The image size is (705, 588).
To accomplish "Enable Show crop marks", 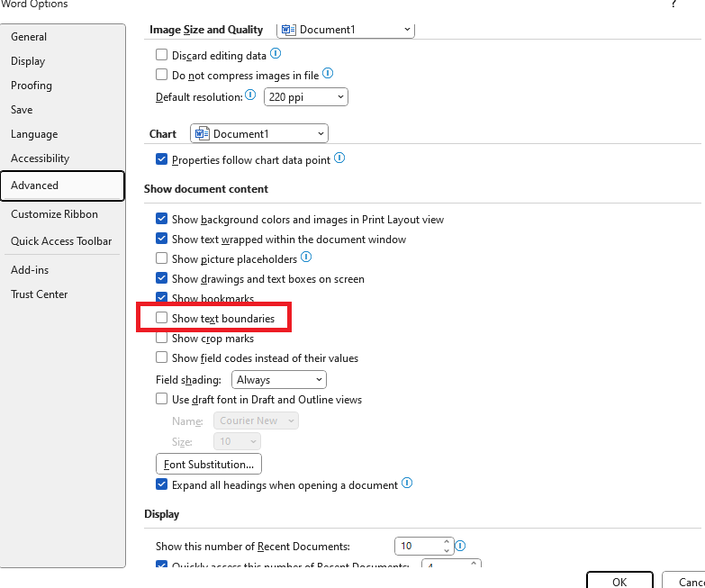I will click(161, 338).
